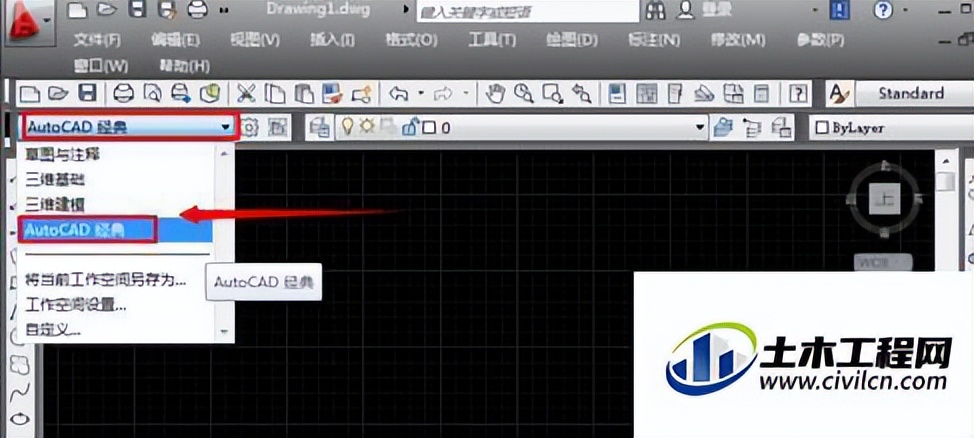Open the Tool Palettes icon
This screenshot has width=974, height=438.
click(675, 94)
